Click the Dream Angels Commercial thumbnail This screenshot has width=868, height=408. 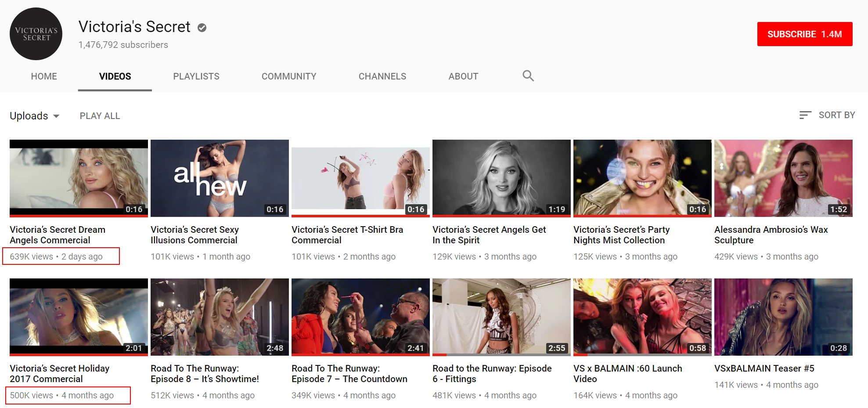click(x=79, y=178)
